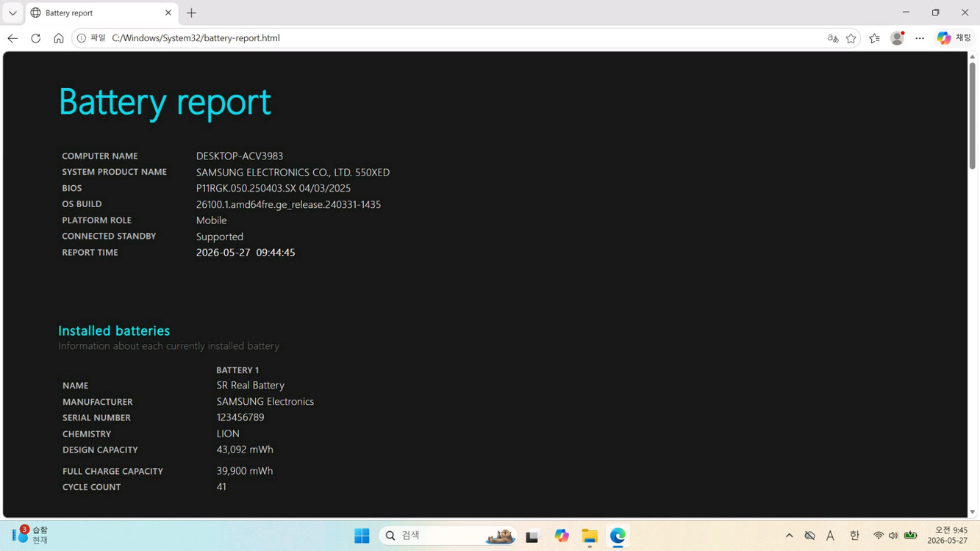Expand the tab actions menu chevron
The height and width of the screenshot is (551, 980).
(12, 12)
